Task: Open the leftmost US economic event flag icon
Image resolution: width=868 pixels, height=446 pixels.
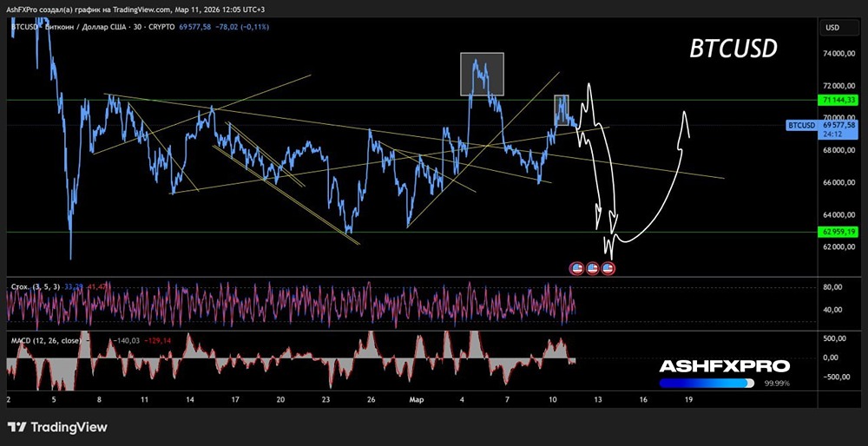Action: (577, 269)
